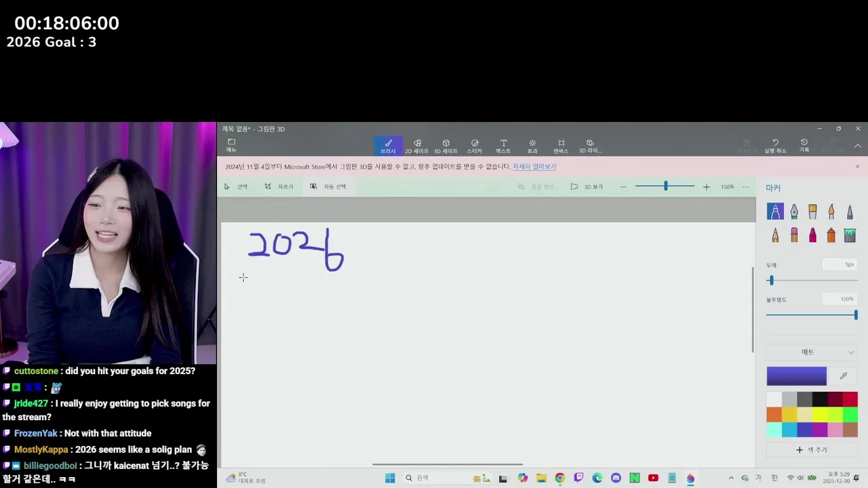Open File Explorer from the taskbar
This screenshot has height=488, width=868.
click(x=541, y=478)
